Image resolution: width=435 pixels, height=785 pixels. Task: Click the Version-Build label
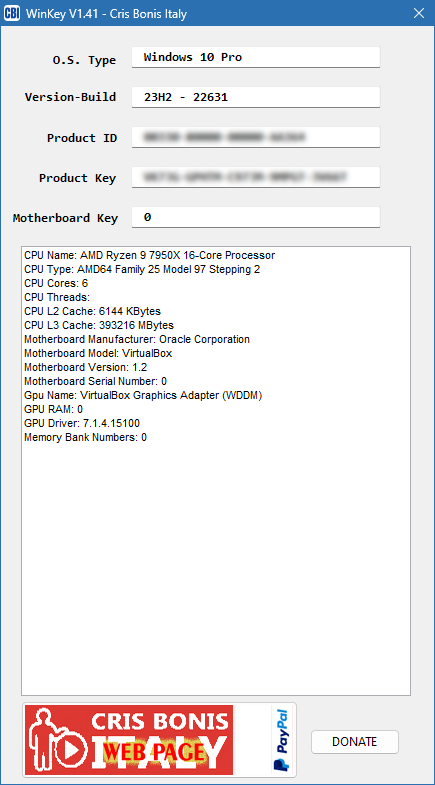pyautogui.click(x=71, y=97)
